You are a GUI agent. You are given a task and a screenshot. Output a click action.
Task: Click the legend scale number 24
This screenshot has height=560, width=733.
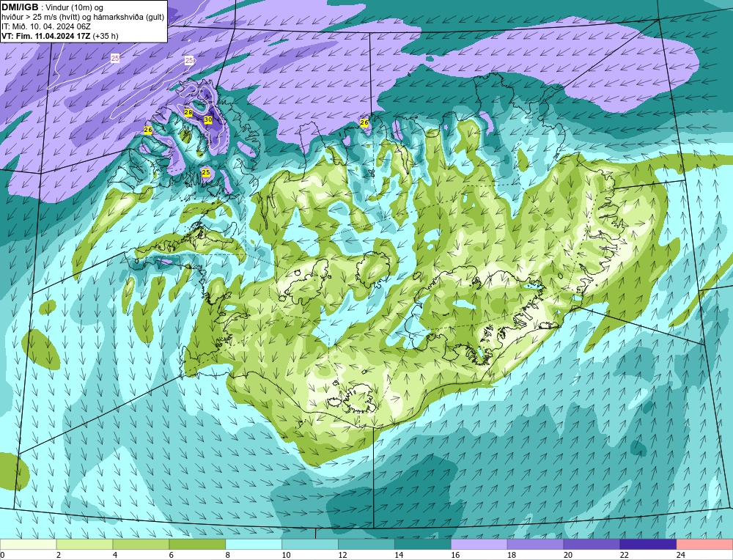[680, 555]
